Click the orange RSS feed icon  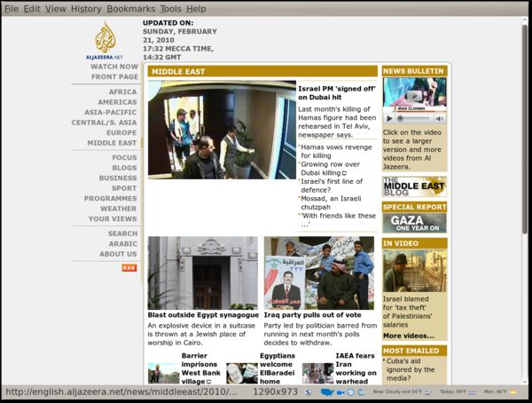(129, 268)
